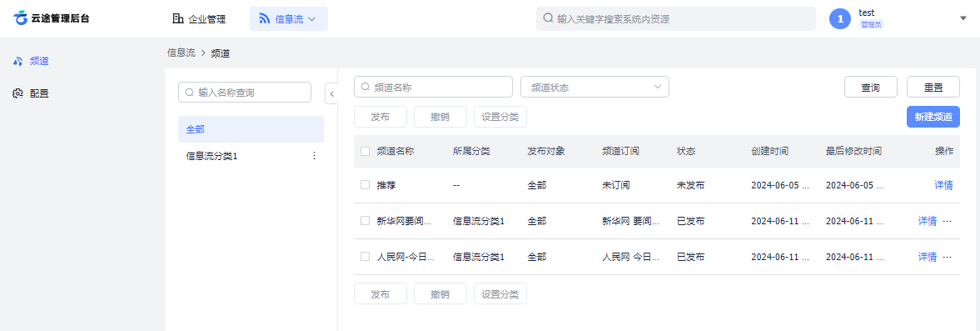Viewport: 980px width, 331px height.
Task: Click the bottom 设置分类 button
Action: click(500, 293)
